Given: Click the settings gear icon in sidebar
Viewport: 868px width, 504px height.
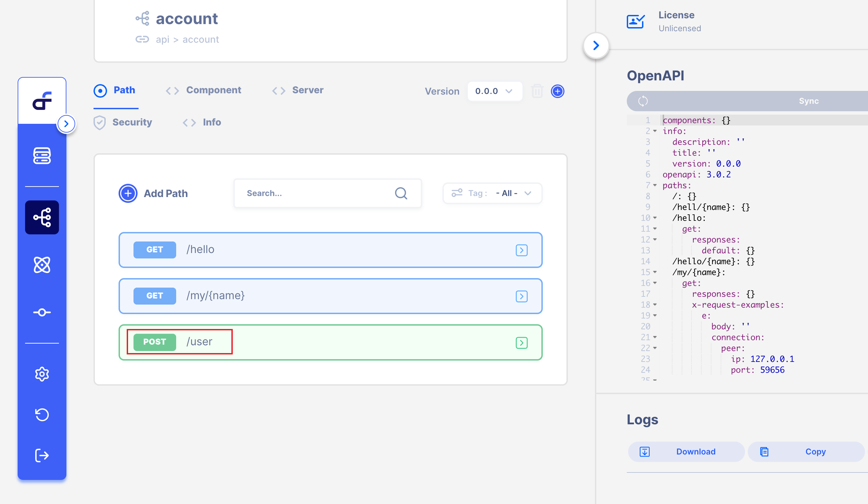Looking at the screenshot, I should click(43, 374).
